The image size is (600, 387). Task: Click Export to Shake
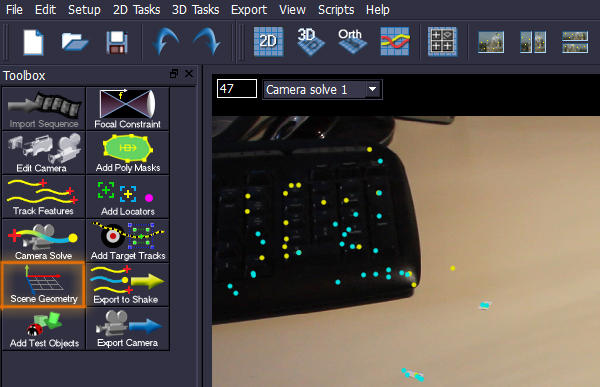[128, 284]
